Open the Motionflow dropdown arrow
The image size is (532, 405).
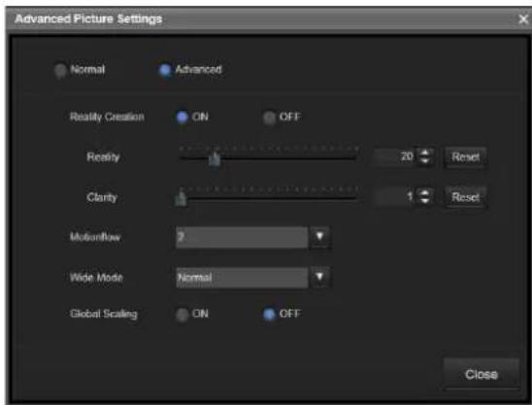tap(319, 237)
